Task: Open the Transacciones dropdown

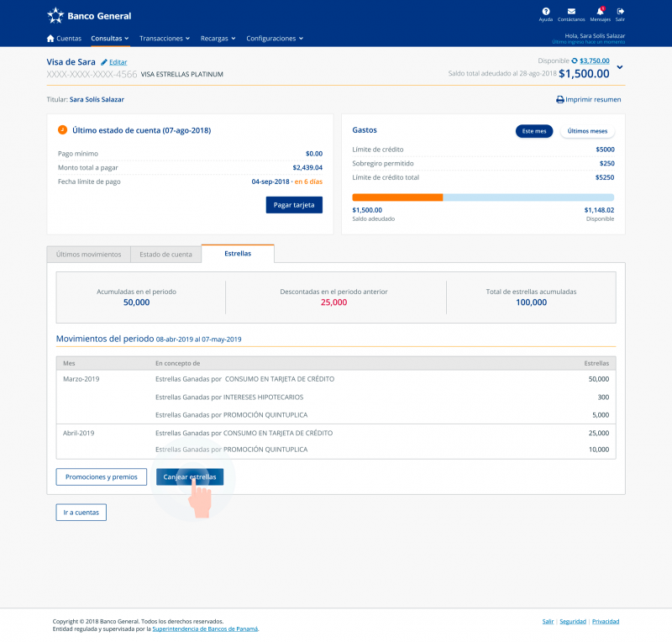Action: click(165, 39)
